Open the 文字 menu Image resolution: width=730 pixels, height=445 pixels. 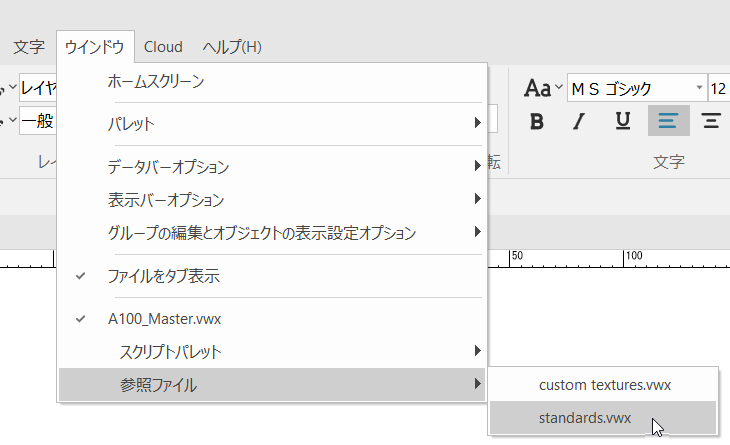point(29,47)
